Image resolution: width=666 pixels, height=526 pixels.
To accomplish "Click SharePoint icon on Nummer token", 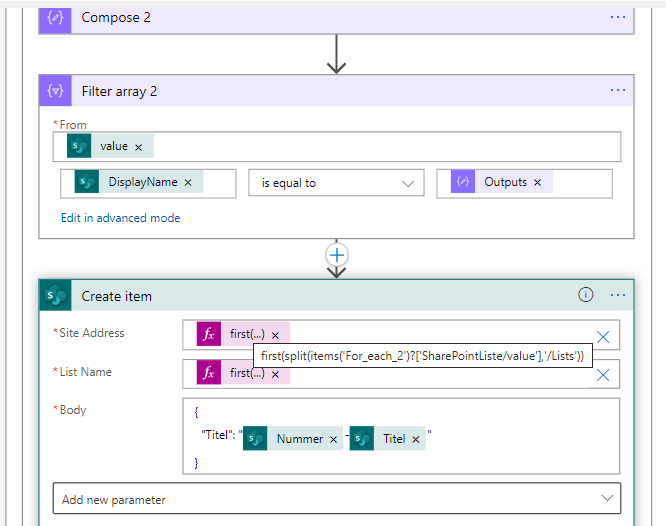I will tap(255, 438).
